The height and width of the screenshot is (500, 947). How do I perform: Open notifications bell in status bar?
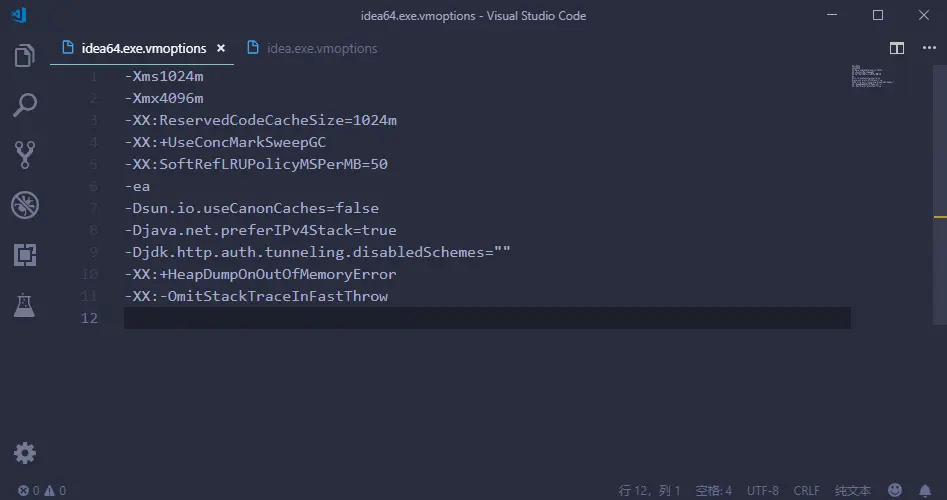pos(925,490)
